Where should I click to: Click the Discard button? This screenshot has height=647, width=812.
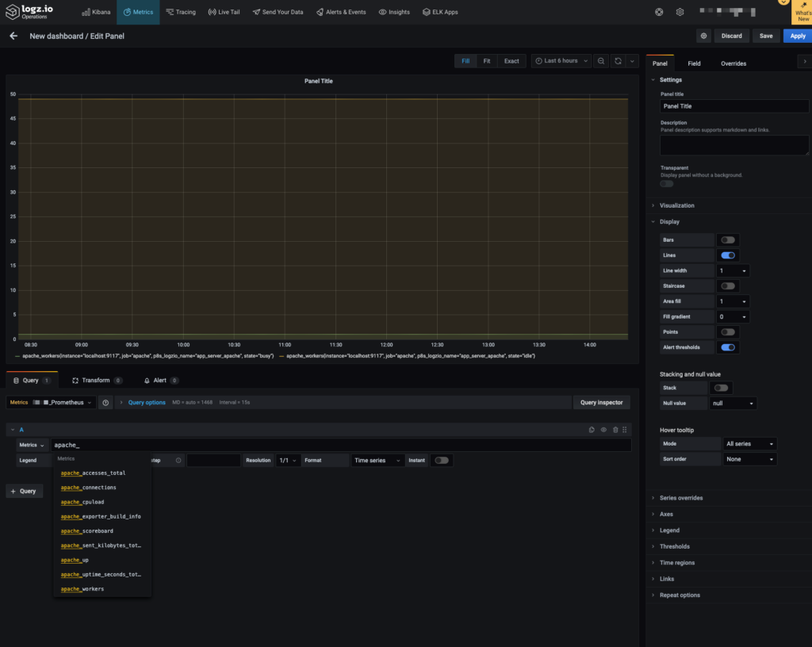coord(731,36)
